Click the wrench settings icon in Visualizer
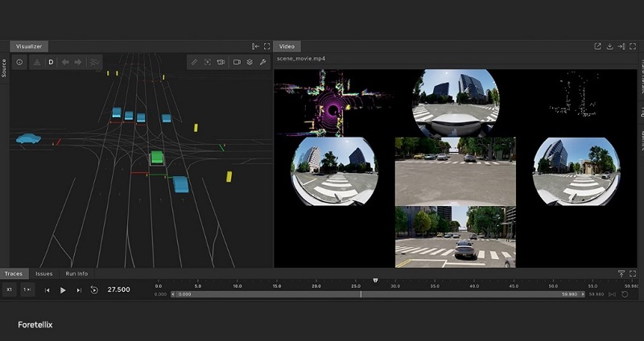Viewport: 644px width, 341px height. pos(262,62)
